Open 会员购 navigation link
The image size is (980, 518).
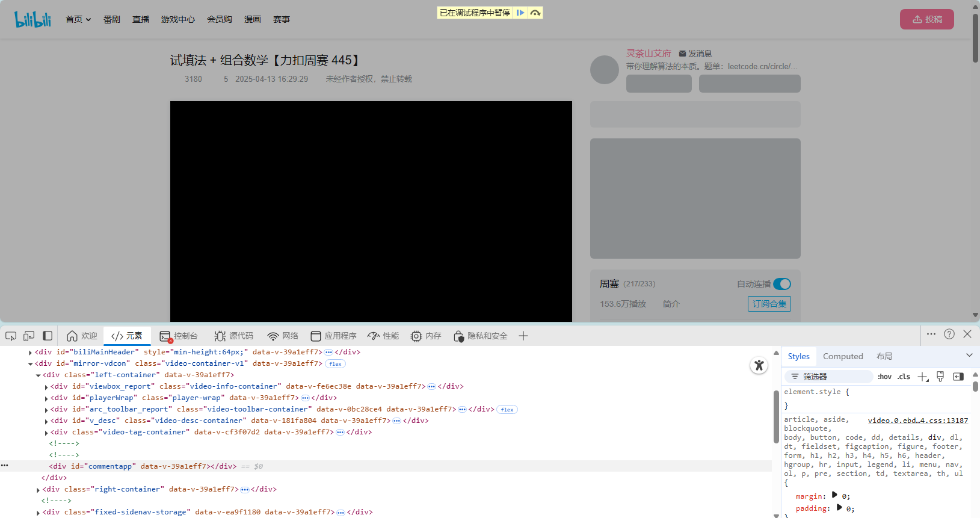point(220,19)
